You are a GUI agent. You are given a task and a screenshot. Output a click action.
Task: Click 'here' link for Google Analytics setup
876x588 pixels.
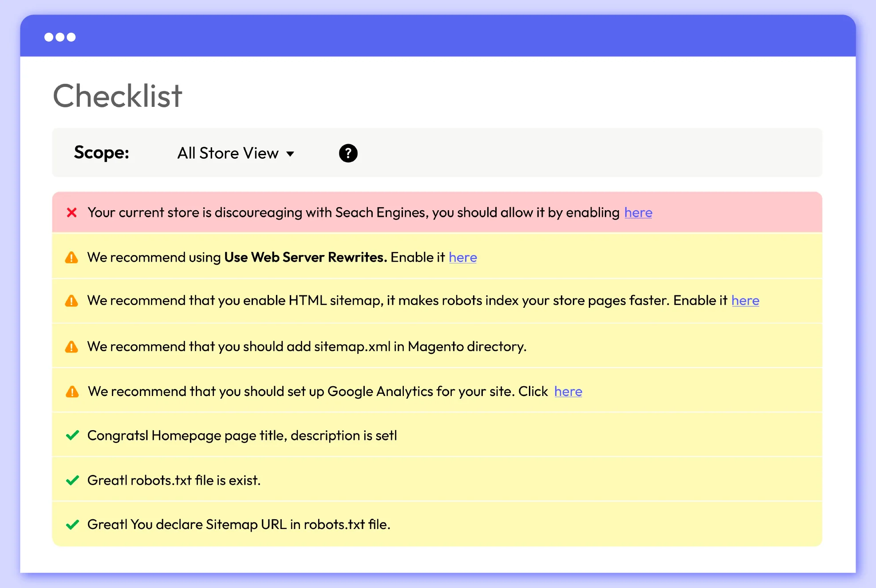568,392
